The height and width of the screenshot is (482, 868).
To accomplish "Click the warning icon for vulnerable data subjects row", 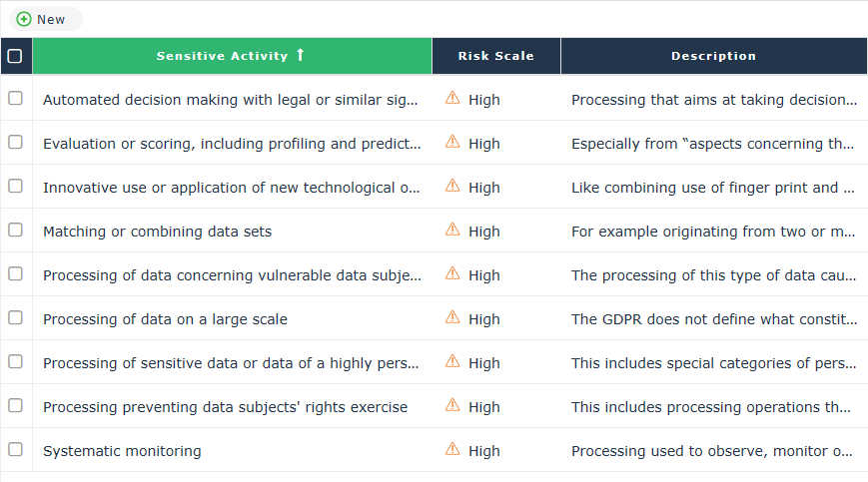I will (452, 273).
